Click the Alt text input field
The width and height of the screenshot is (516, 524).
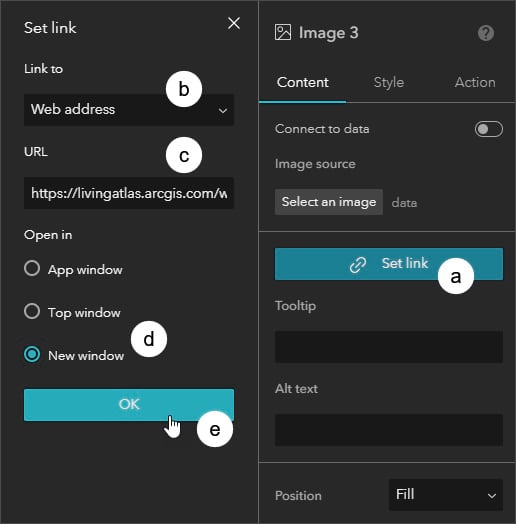389,430
